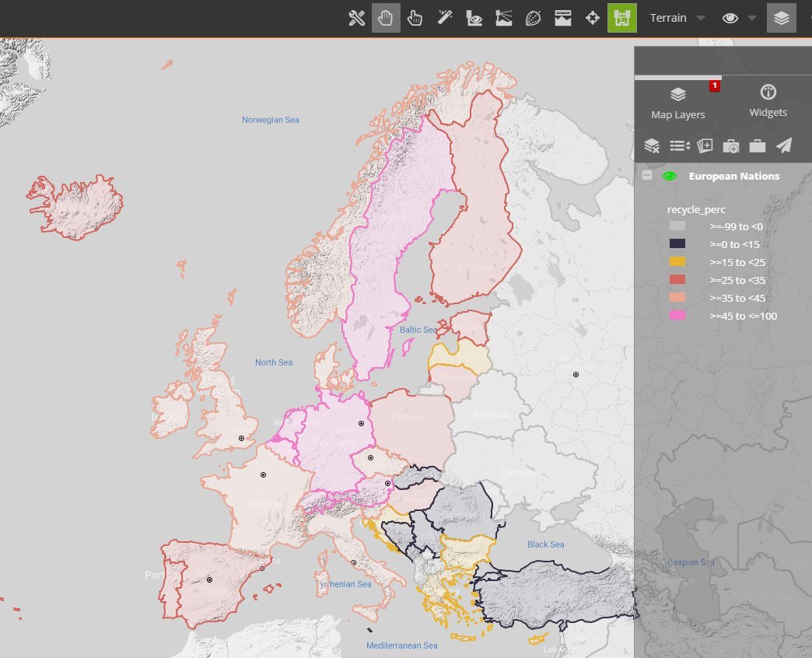
Task: Collapse the European Nations layer legend
Action: point(647,177)
